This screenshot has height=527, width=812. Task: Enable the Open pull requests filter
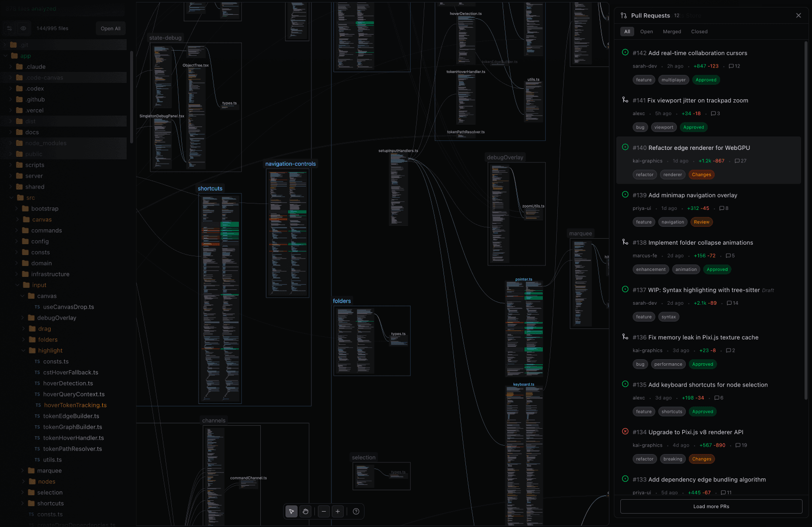(647, 31)
